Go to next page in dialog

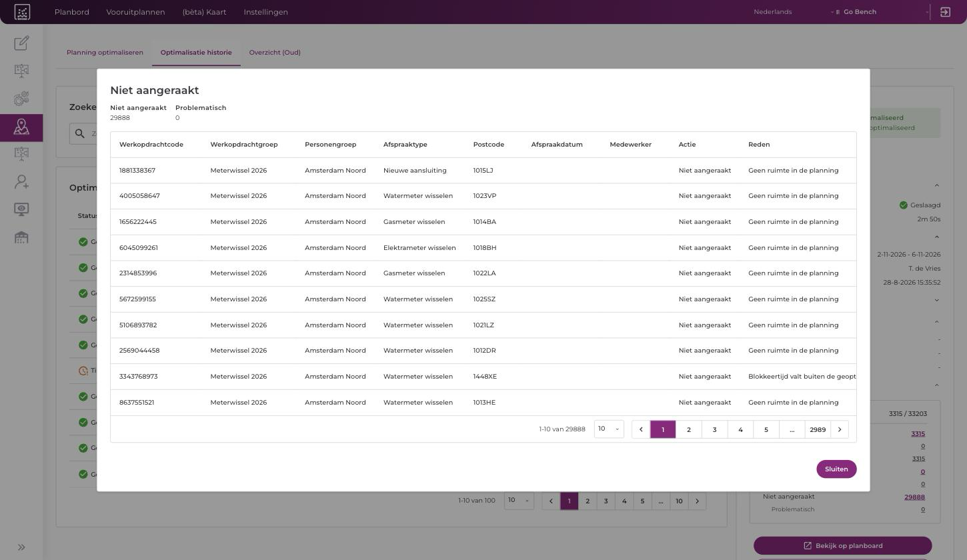click(x=840, y=429)
